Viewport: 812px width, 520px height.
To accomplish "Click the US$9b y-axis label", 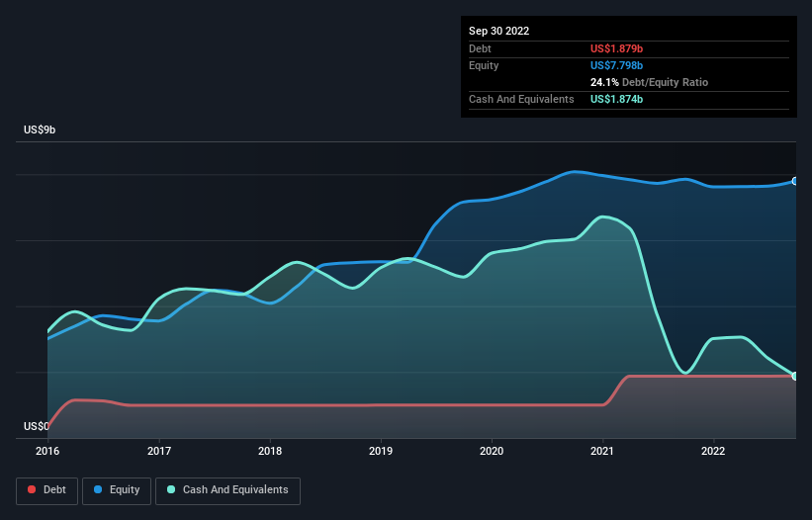I will tap(40, 130).
